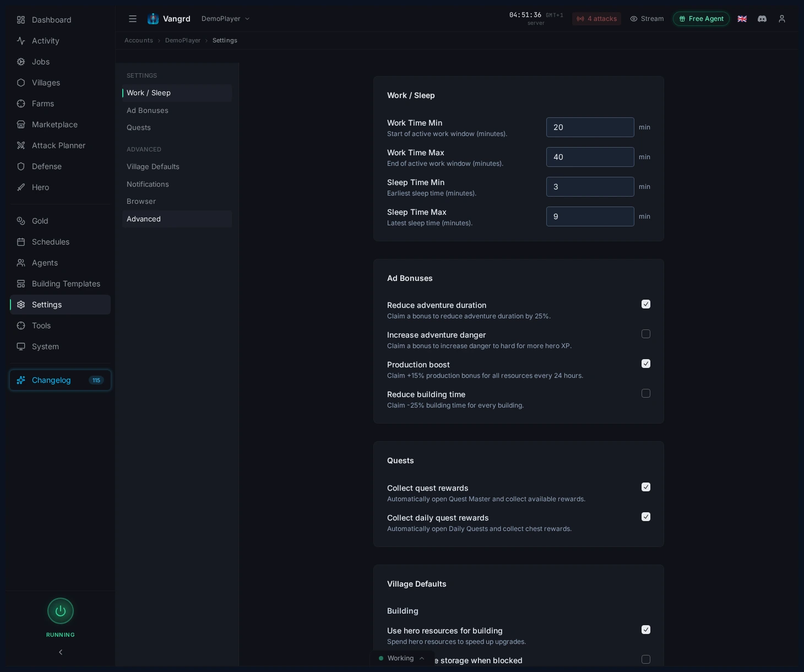
Task: Click the Free Agent button
Action: point(701,19)
